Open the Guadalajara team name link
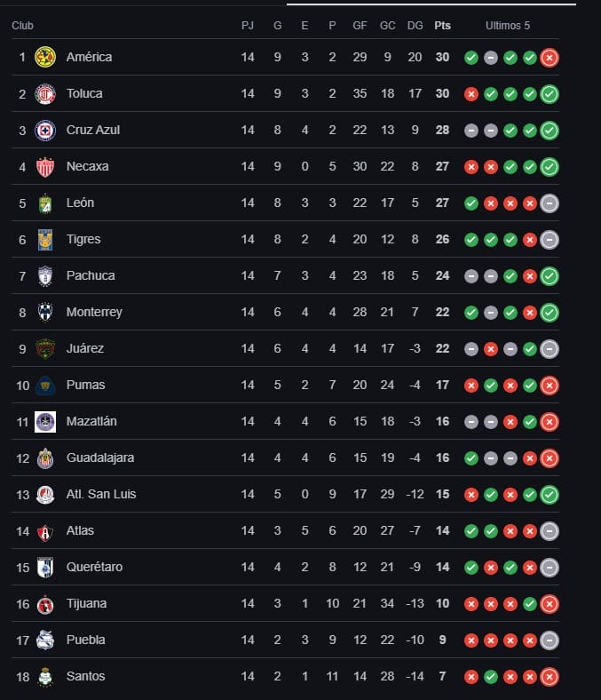 pos(100,458)
